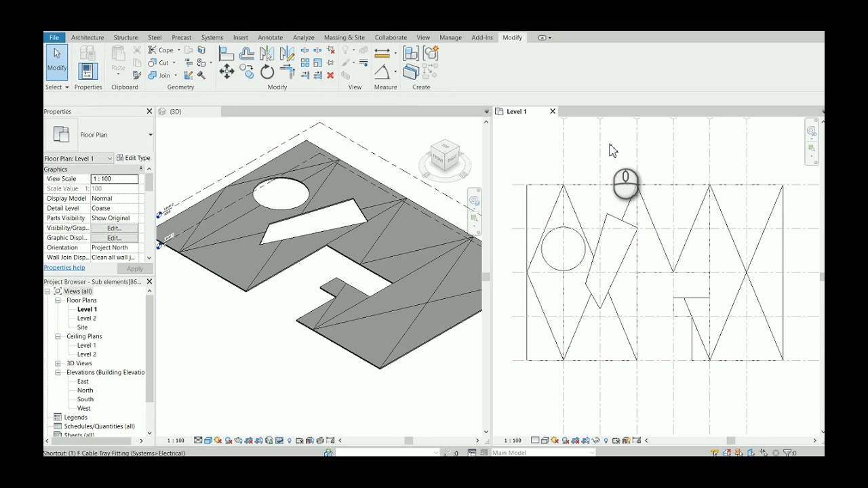The image size is (868, 488).
Task: Select the Trim/Extend to Corner tool
Action: (288, 72)
